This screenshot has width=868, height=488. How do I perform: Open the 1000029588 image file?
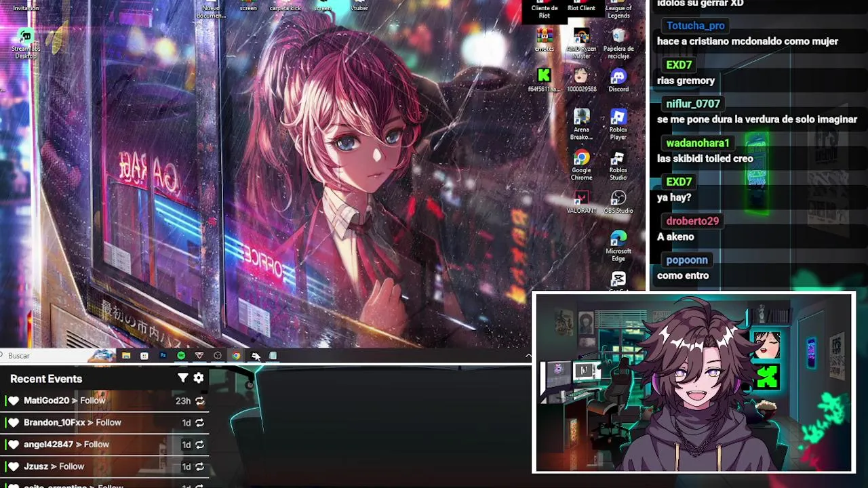tap(581, 80)
